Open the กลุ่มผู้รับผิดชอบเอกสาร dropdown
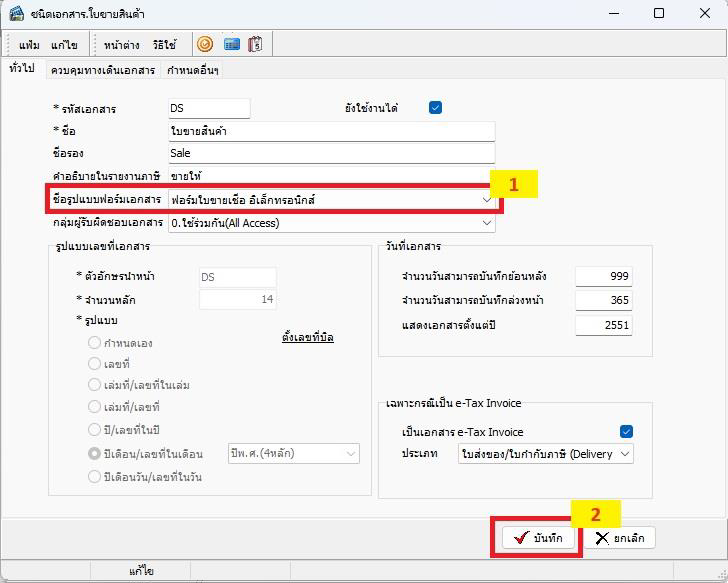This screenshot has height=583, width=728. coord(487,223)
